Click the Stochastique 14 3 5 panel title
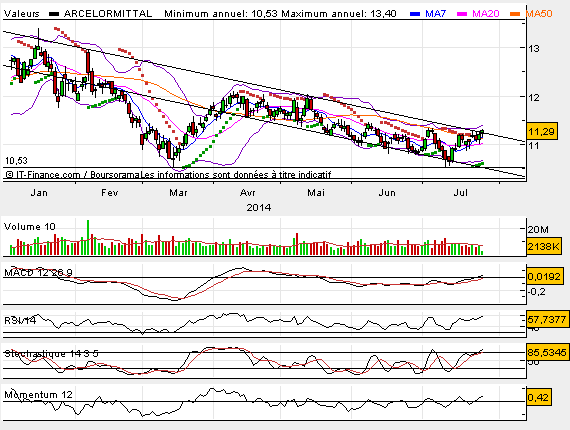570x430 pixels. (51, 353)
